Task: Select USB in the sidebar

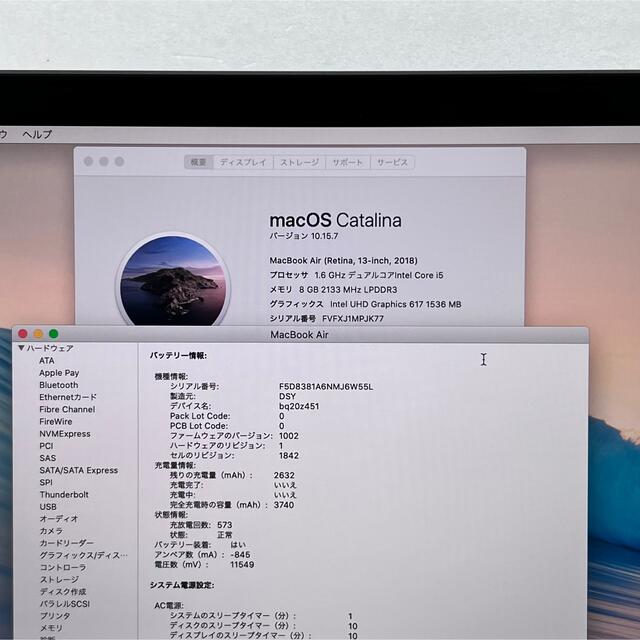Action: [48, 507]
